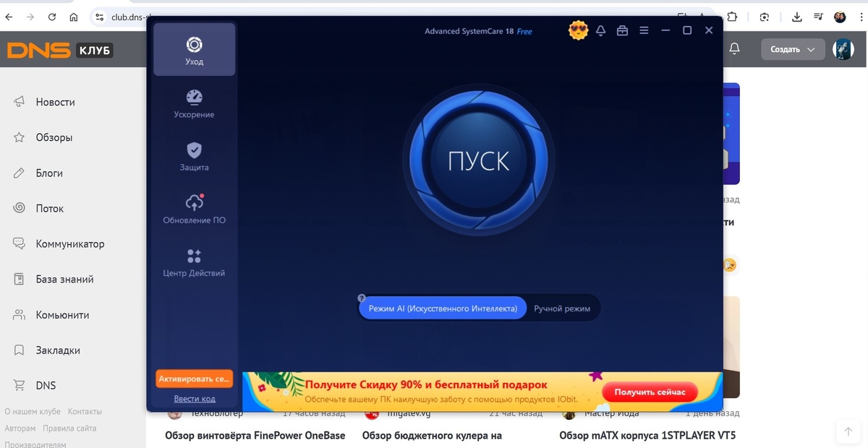Reload the browser page

pos(52,17)
